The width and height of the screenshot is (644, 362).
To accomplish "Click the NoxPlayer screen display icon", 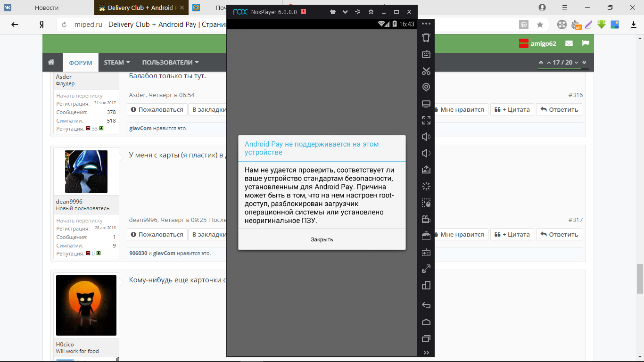I will (x=426, y=104).
